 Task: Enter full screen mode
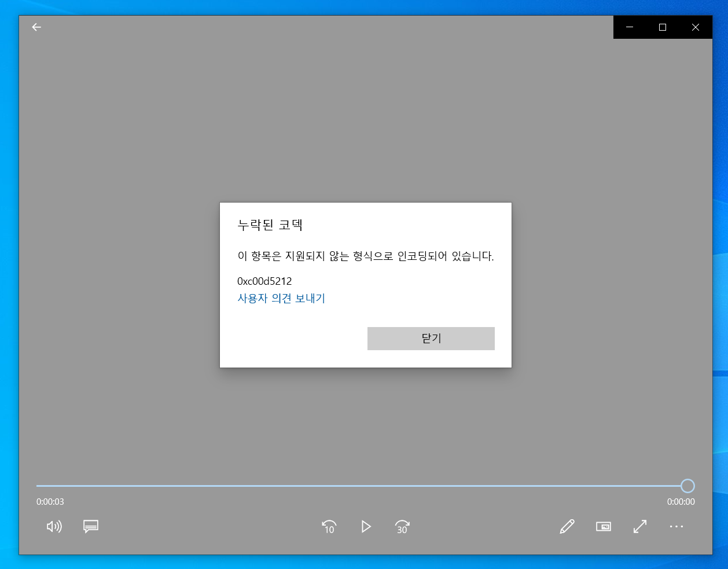click(x=640, y=526)
